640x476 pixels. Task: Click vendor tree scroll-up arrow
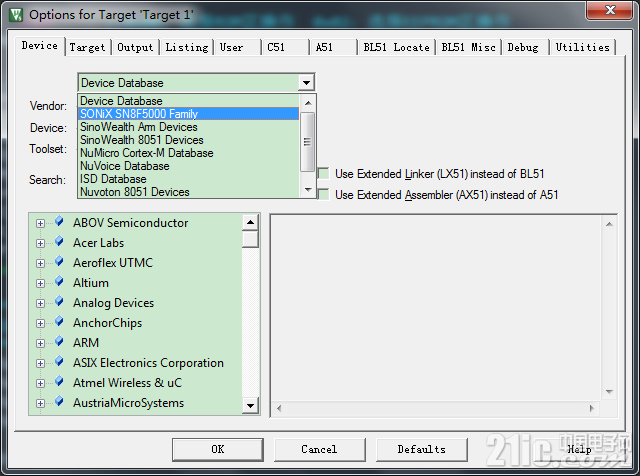point(250,222)
